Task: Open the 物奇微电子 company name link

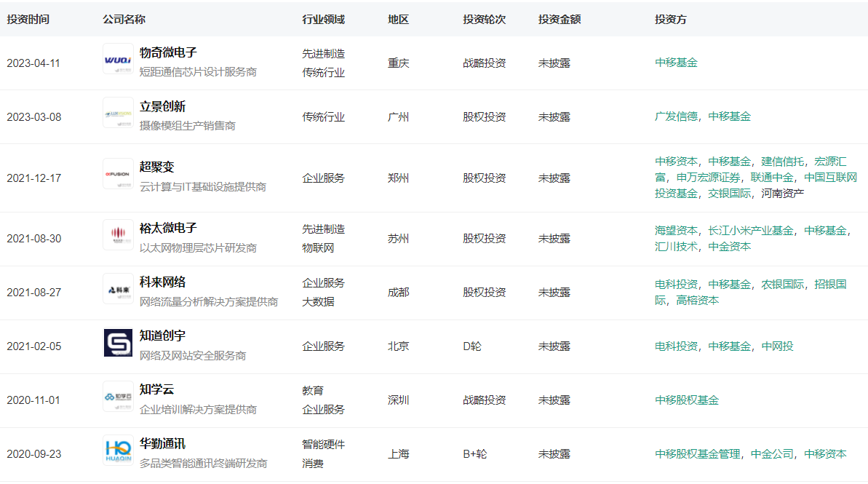Action: pos(168,52)
